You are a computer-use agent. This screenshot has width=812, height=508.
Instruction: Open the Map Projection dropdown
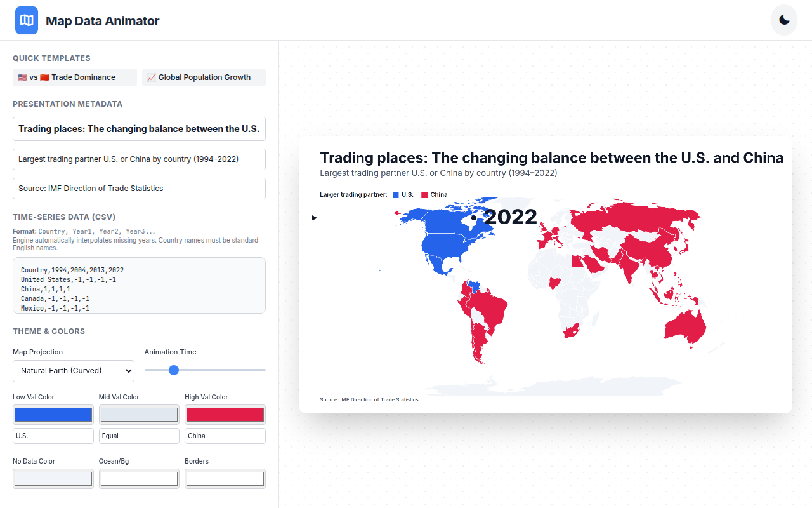[x=73, y=371]
